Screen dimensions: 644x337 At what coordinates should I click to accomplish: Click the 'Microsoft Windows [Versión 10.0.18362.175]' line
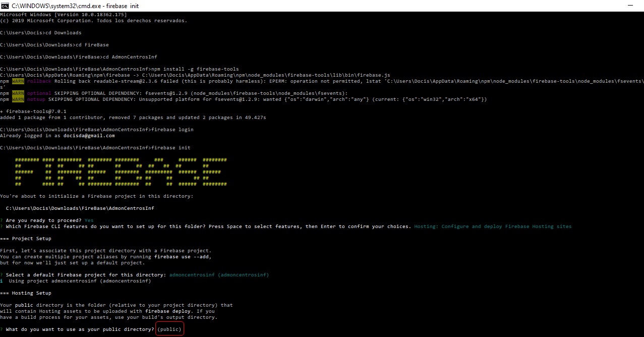60,15
